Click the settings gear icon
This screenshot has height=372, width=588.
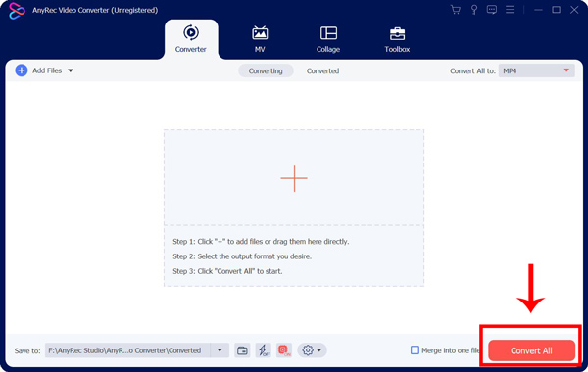308,350
